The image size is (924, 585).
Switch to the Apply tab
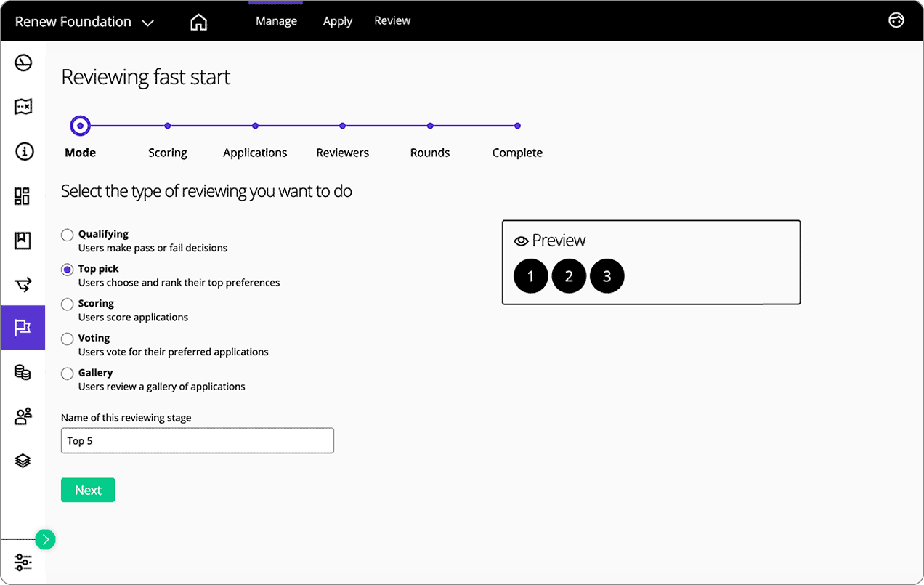[338, 21]
